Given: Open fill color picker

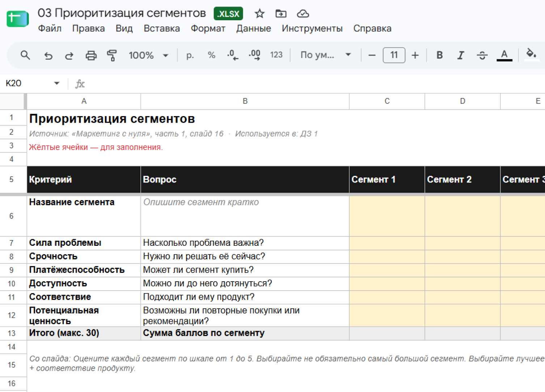Looking at the screenshot, I should click(x=531, y=55).
